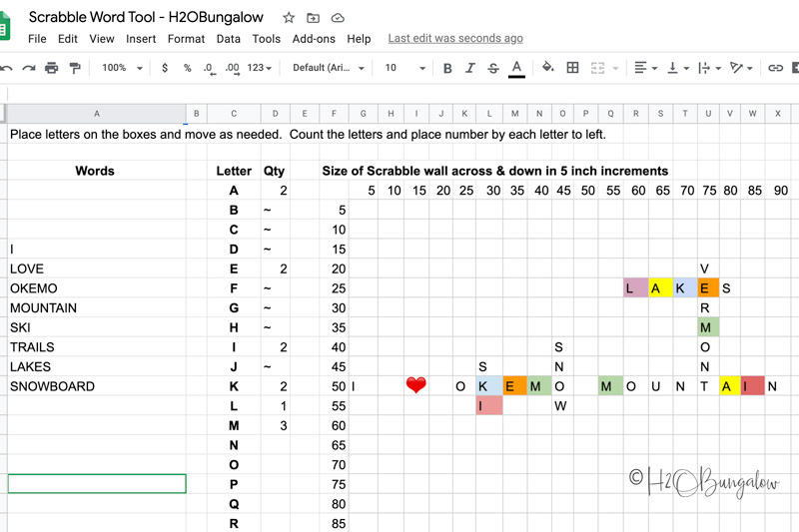
Task: Star the Scrabble Word Tool document
Action: point(289,18)
